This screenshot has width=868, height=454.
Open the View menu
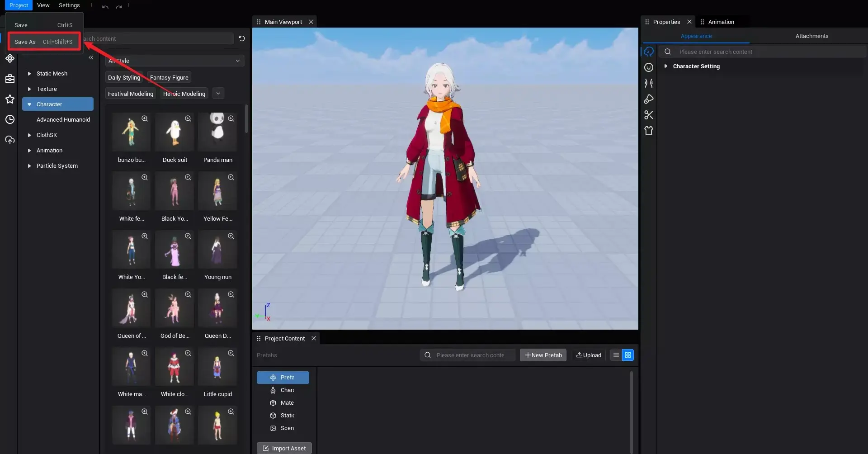tap(43, 5)
